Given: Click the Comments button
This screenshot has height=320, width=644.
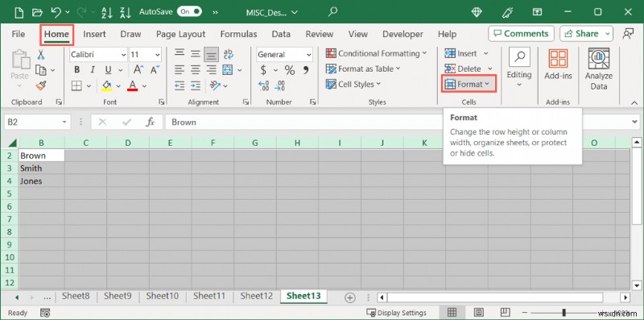Looking at the screenshot, I should 521,34.
